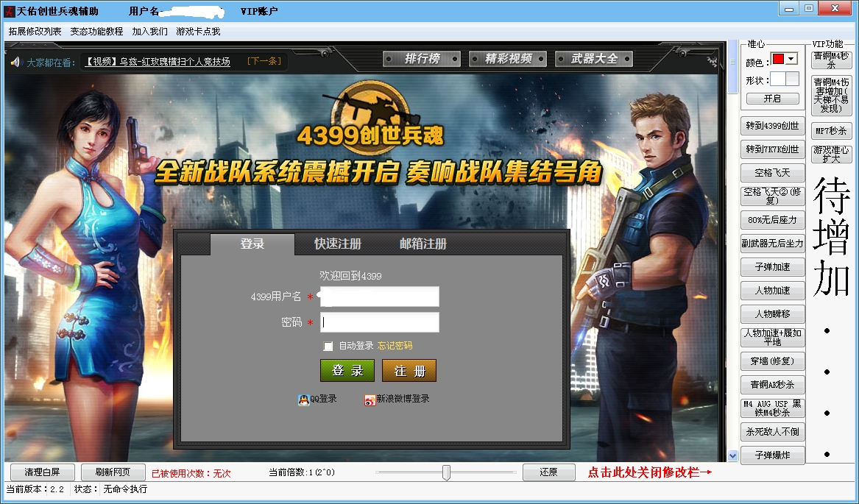Click the VIP 青铜M4秒杀 button

pos(831,60)
